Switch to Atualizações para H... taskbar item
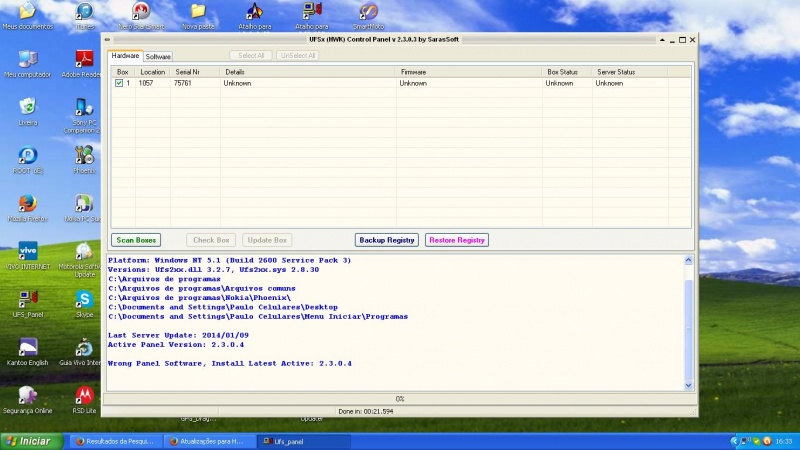This screenshot has height=450, width=800. [x=210, y=441]
